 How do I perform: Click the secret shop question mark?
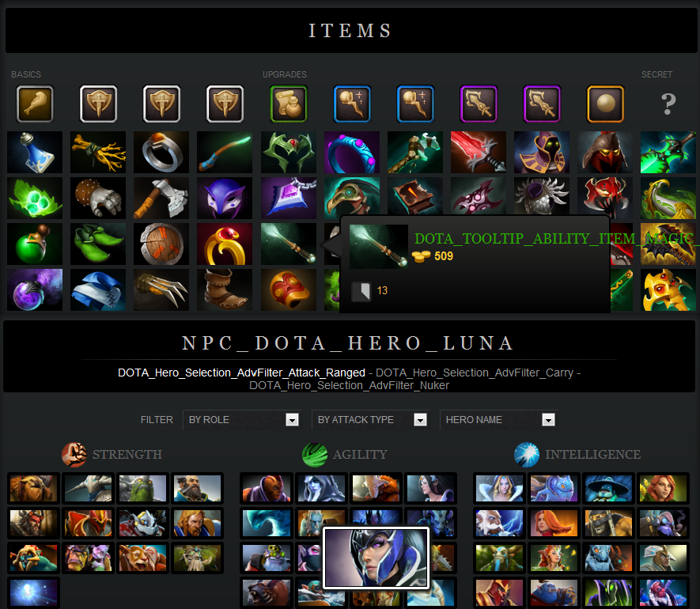[668, 104]
